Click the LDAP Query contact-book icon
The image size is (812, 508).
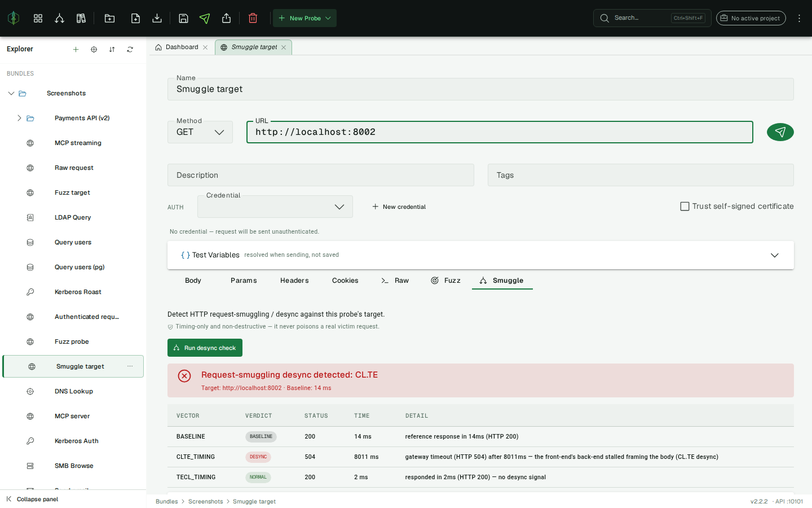pos(30,217)
